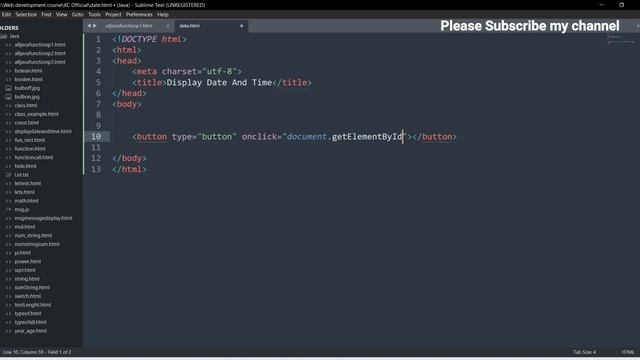Switch to the alljavafunctionp1.html tab
Viewport: 640px width, 360px height.
click(x=129, y=26)
